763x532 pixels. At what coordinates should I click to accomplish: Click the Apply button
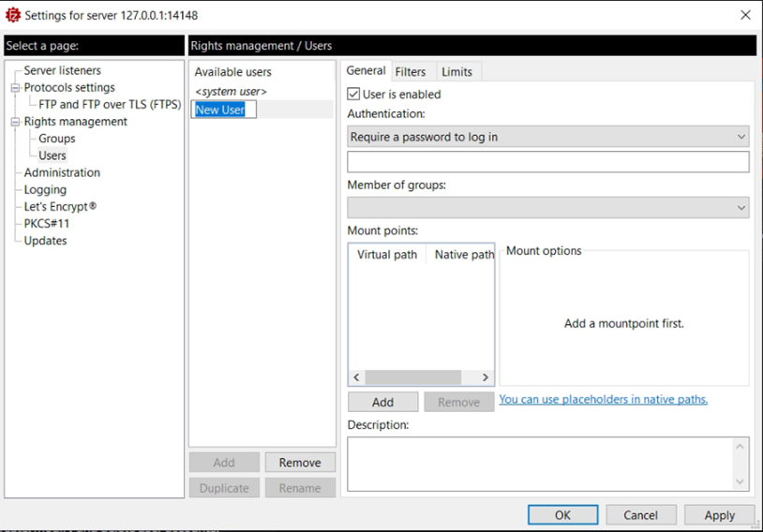pyautogui.click(x=719, y=515)
